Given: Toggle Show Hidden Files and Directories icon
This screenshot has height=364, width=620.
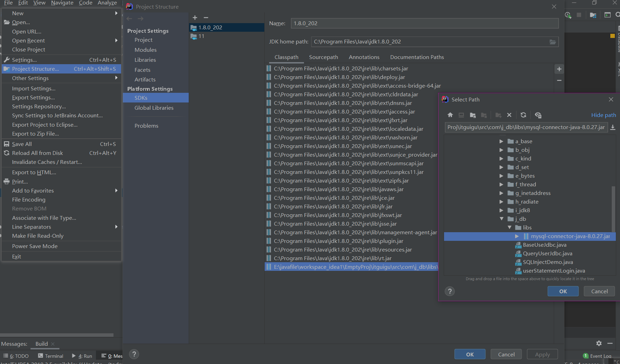Looking at the screenshot, I should pos(538,115).
